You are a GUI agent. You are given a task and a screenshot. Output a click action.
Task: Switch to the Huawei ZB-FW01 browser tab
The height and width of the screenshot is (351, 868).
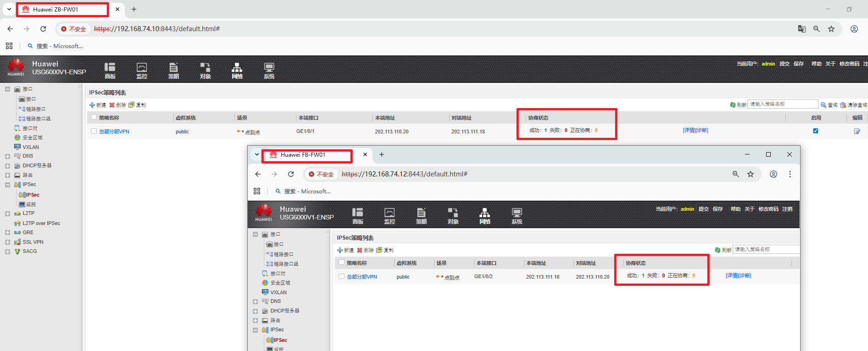62,9
